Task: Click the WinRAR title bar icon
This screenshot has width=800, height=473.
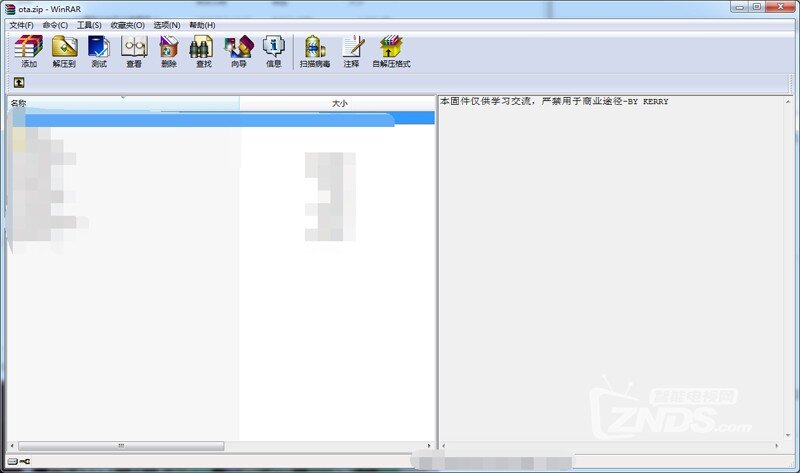Action: [10, 9]
